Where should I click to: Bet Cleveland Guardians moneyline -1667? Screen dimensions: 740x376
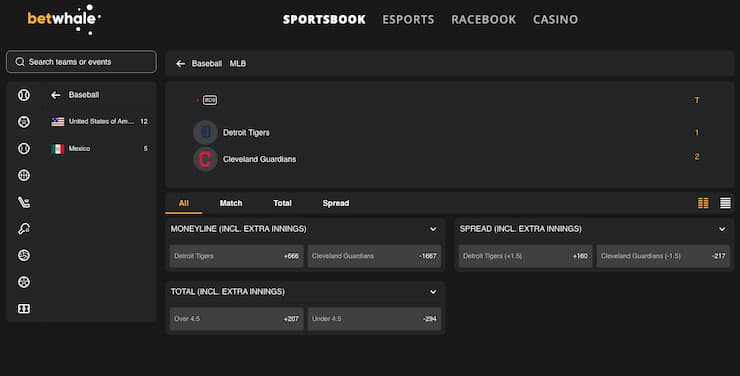[x=374, y=256]
